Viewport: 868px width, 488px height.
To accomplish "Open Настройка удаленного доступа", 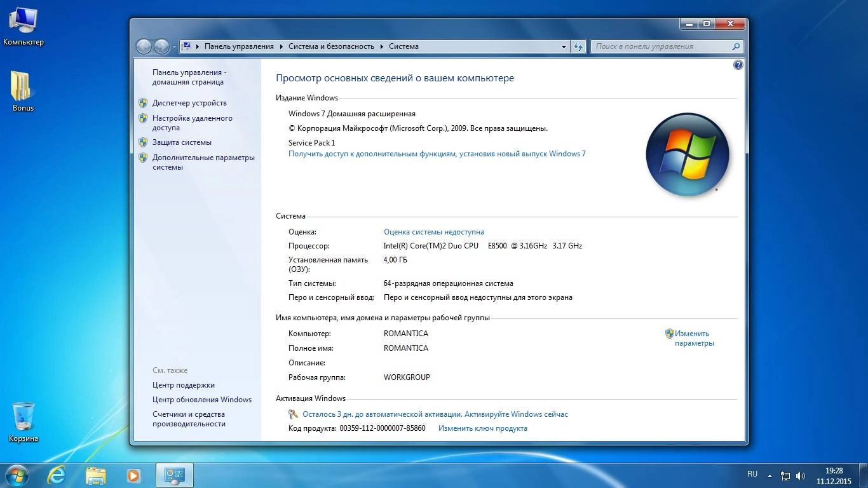I will [x=193, y=123].
